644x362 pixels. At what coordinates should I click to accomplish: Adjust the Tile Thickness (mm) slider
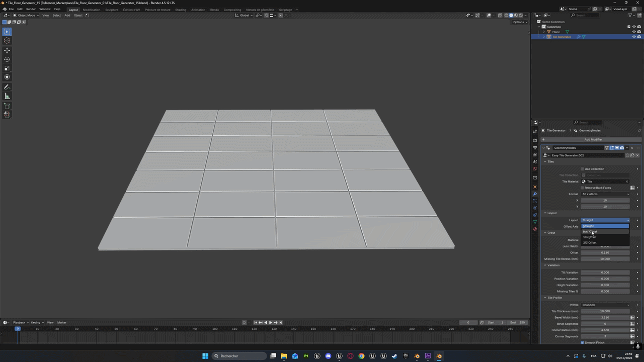pyautogui.click(x=605, y=311)
